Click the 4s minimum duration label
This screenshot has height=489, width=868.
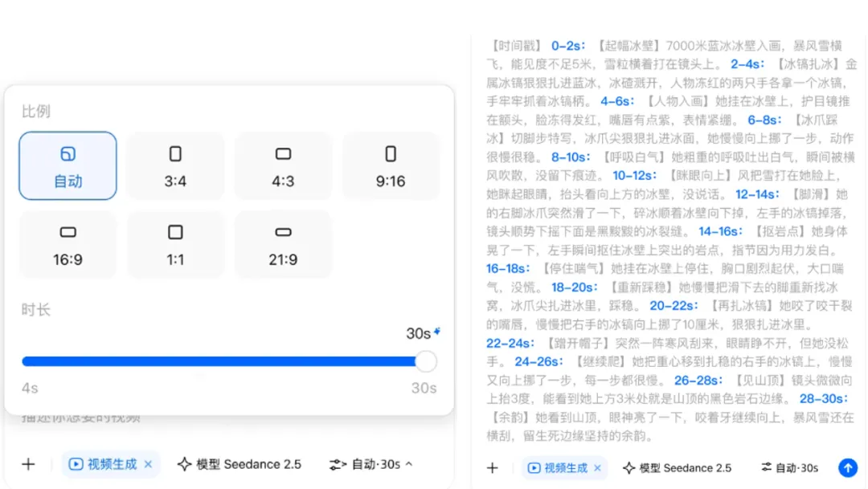click(30, 389)
